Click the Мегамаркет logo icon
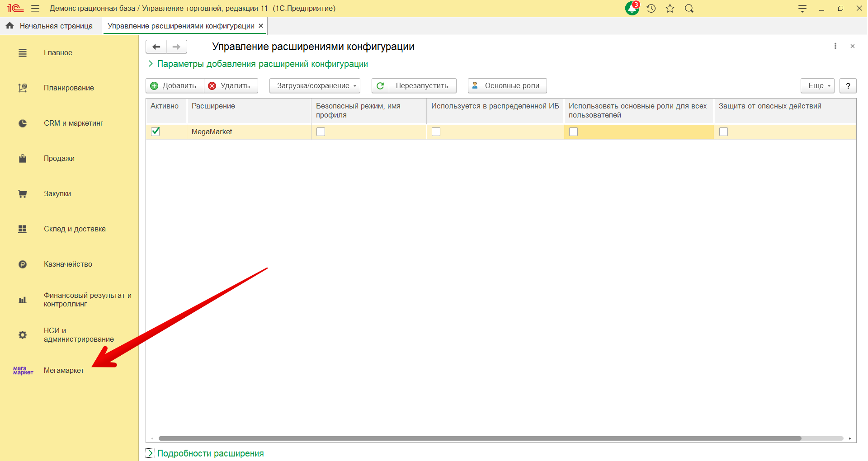 coord(23,371)
